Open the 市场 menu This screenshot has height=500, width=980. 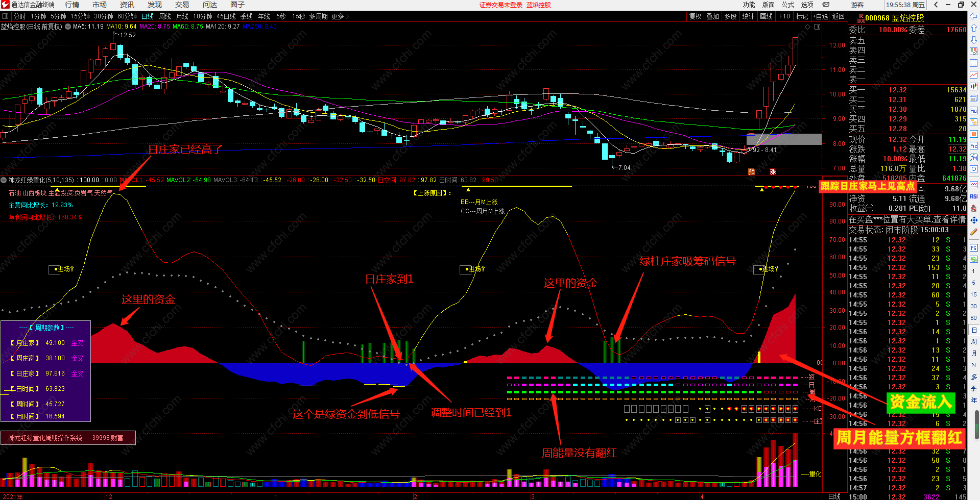coord(100,5)
